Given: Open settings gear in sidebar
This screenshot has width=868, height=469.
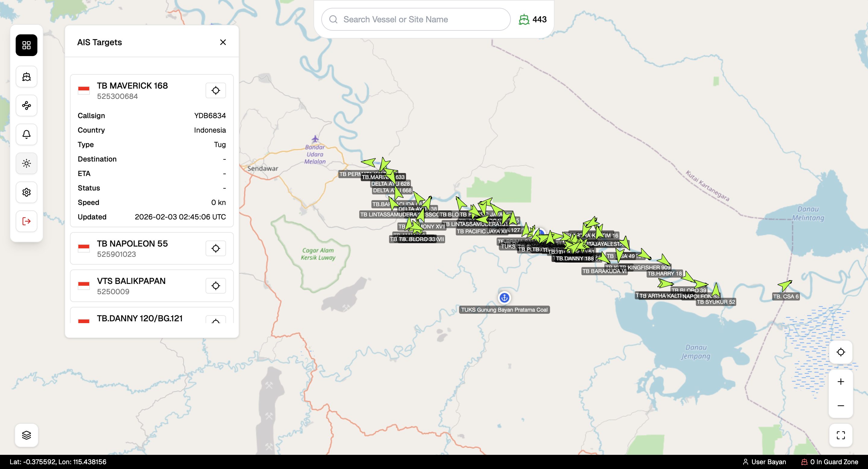Looking at the screenshot, I should coord(26,192).
